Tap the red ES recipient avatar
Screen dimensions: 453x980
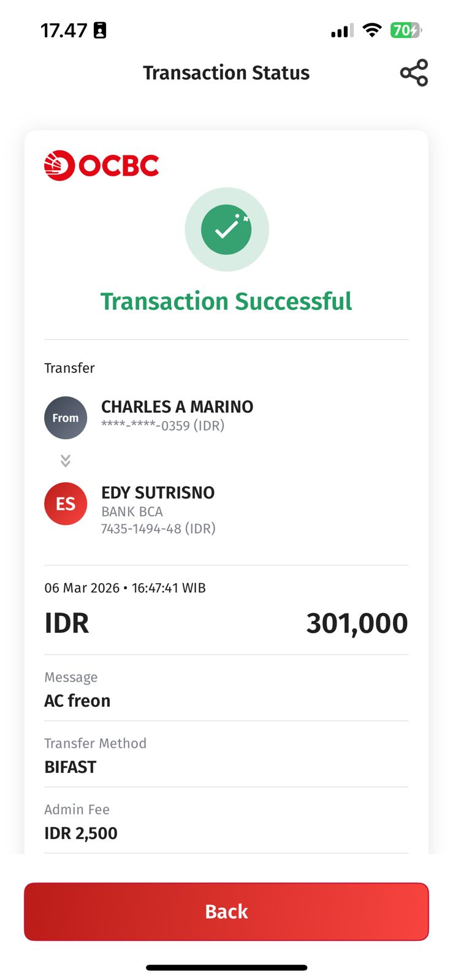point(66,503)
